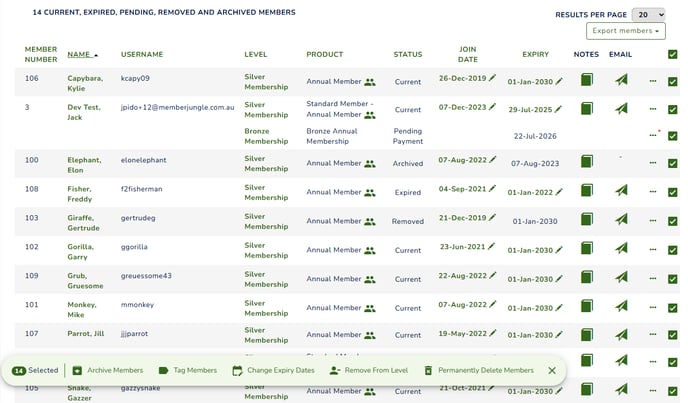
Task: Send email to Capybara, Kylie
Action: [x=621, y=80]
